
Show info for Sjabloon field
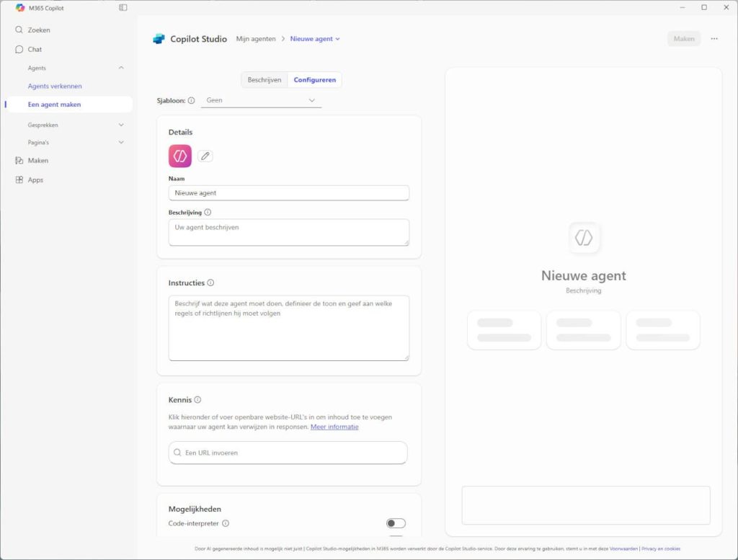click(191, 100)
